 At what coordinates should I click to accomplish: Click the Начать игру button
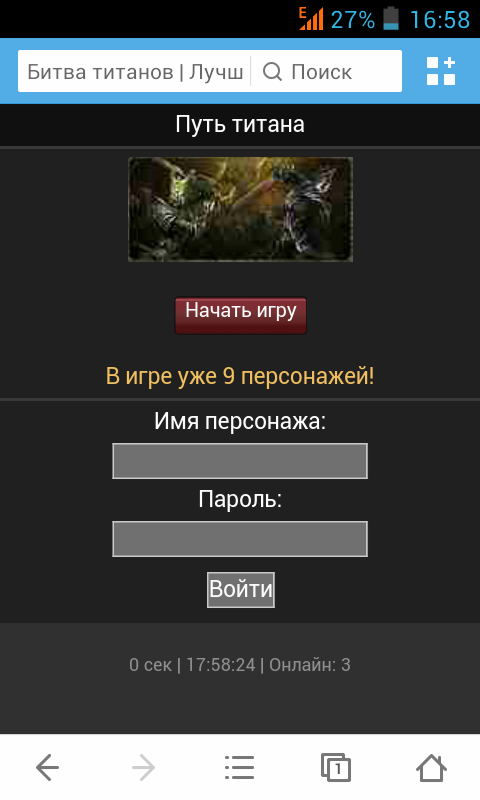241,315
